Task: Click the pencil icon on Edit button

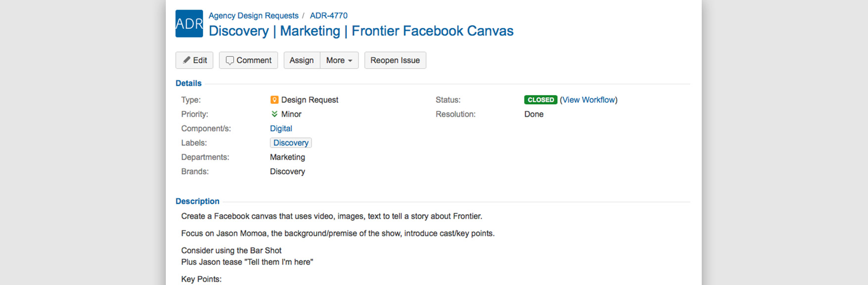Action: point(187,60)
